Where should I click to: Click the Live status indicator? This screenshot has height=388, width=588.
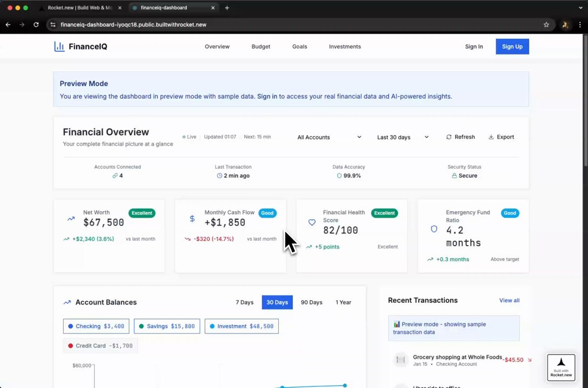coord(189,137)
